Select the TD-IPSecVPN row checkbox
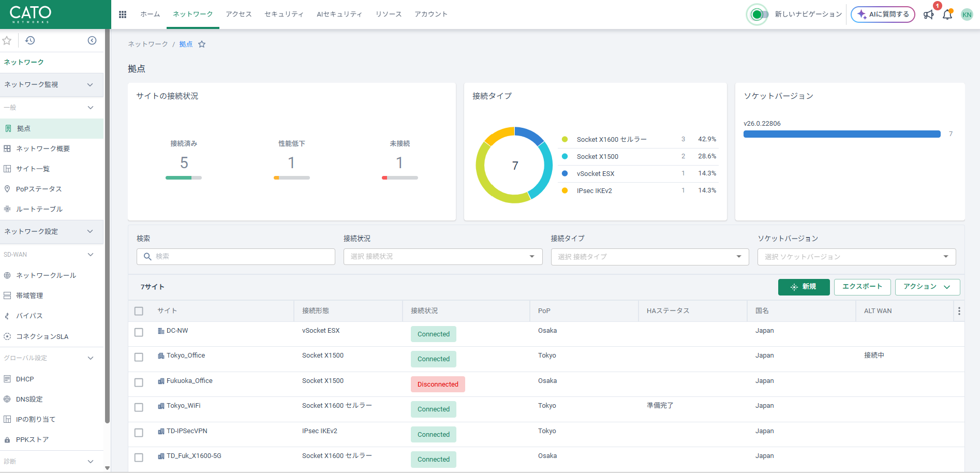The image size is (980, 473). tap(139, 433)
